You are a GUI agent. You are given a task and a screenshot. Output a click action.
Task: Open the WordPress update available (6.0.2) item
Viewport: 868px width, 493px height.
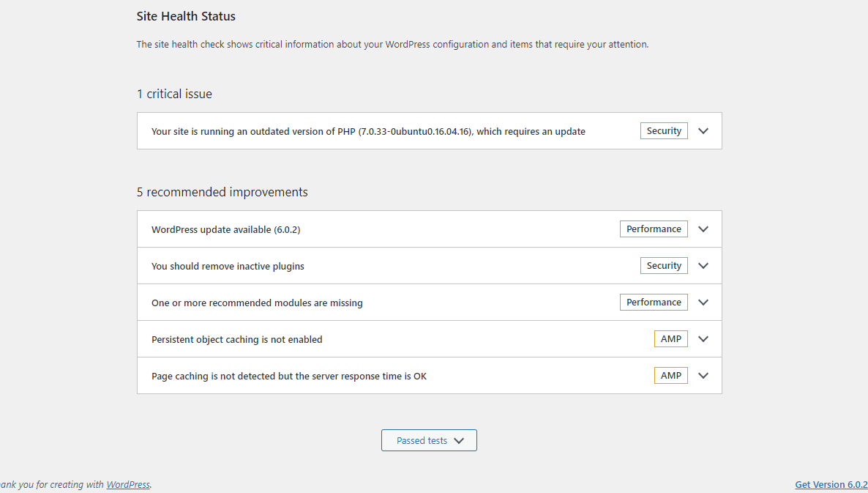pos(225,230)
